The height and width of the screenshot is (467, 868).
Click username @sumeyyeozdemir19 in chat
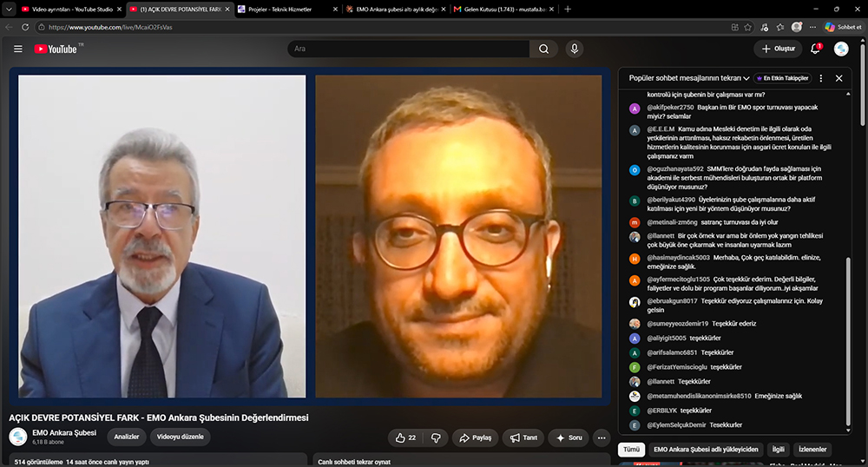coord(677,323)
